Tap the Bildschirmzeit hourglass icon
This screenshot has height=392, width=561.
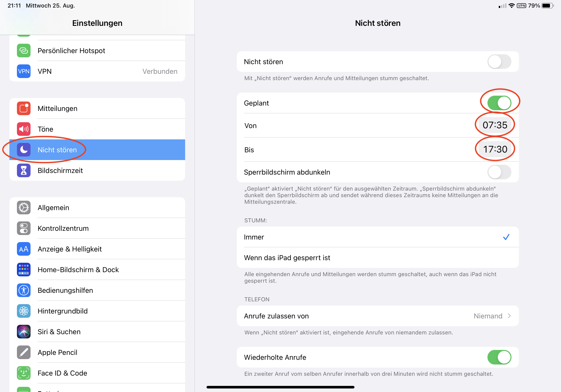24,171
